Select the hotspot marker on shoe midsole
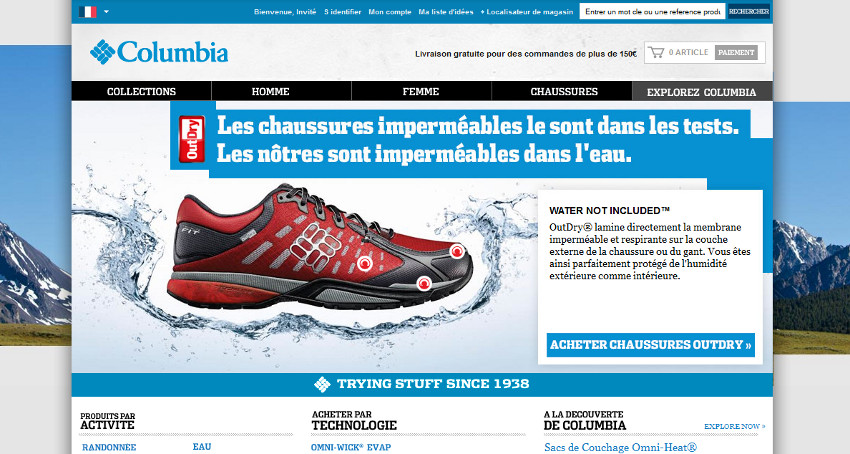 424,283
